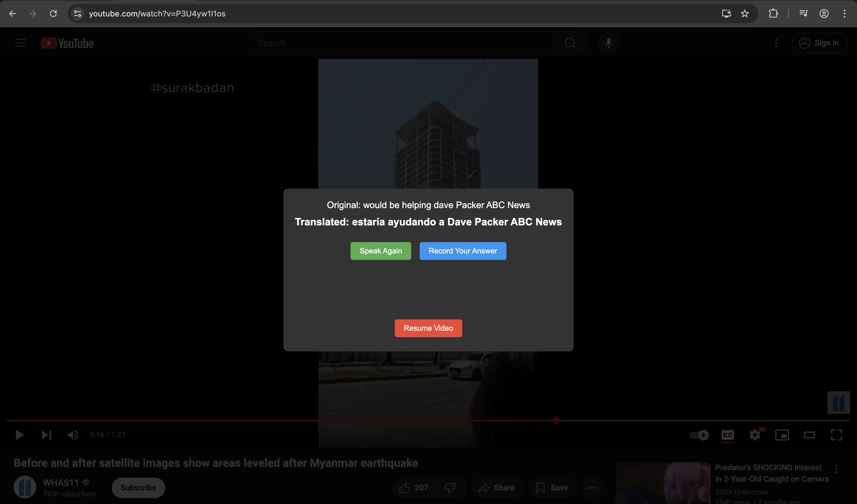Mute the video volume

(73, 435)
